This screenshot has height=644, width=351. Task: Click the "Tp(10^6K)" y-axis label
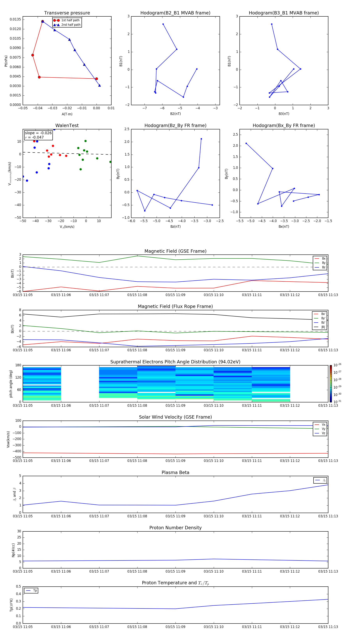click(x=11, y=605)
